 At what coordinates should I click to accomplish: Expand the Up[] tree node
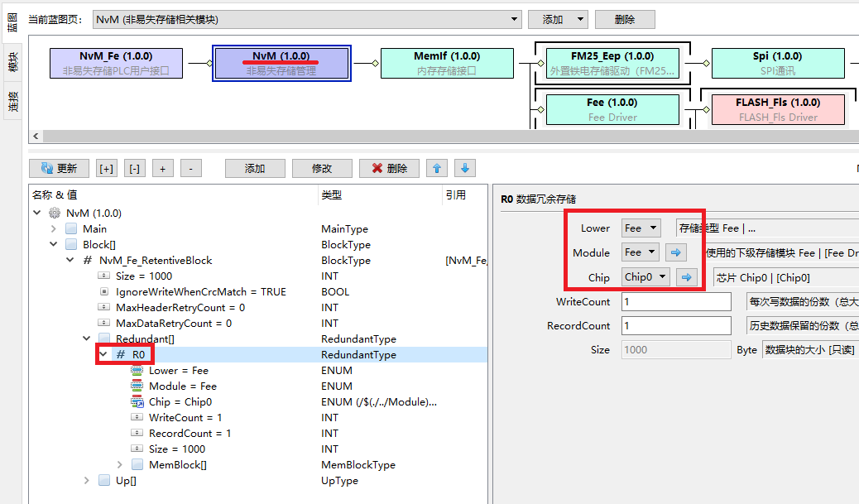click(x=87, y=480)
